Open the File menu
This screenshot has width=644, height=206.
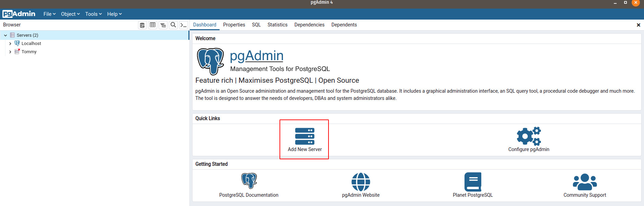click(x=49, y=14)
